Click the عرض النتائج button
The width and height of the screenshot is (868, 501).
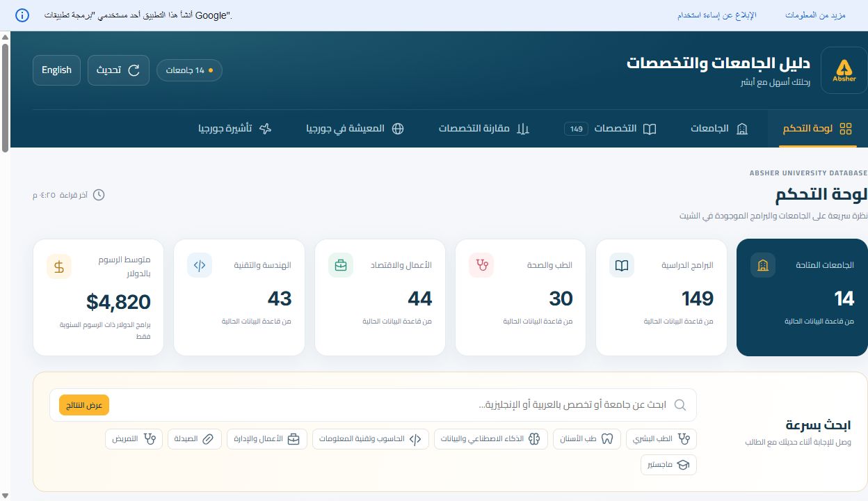click(84, 405)
